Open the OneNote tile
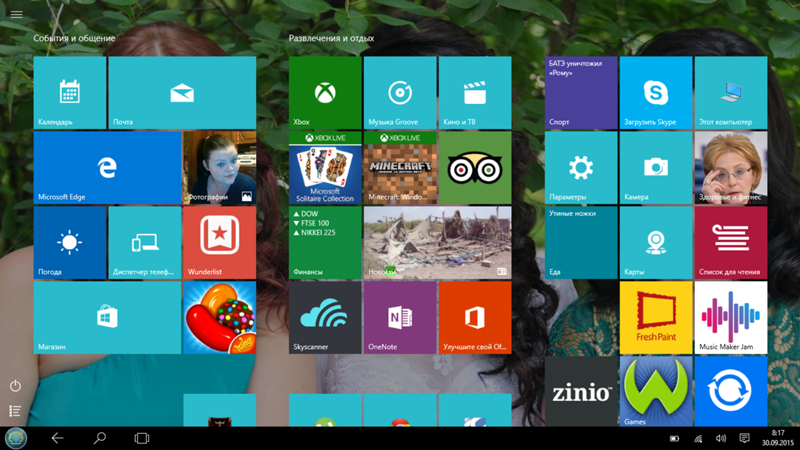The image size is (800, 450). tap(400, 317)
